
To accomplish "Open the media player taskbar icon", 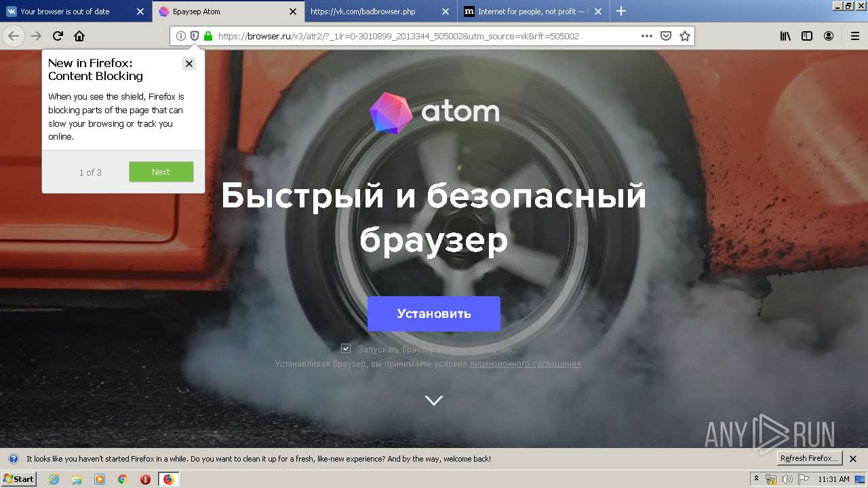I will click(x=100, y=479).
